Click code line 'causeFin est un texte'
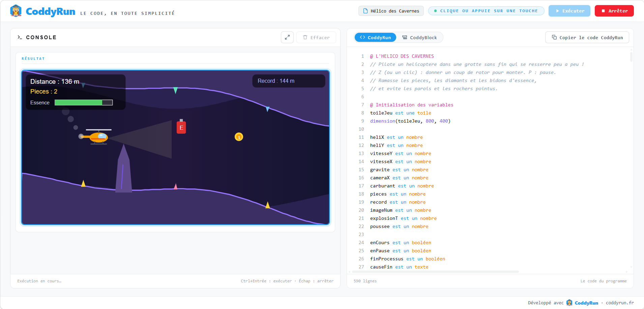The image size is (644, 309). pyautogui.click(x=399, y=267)
